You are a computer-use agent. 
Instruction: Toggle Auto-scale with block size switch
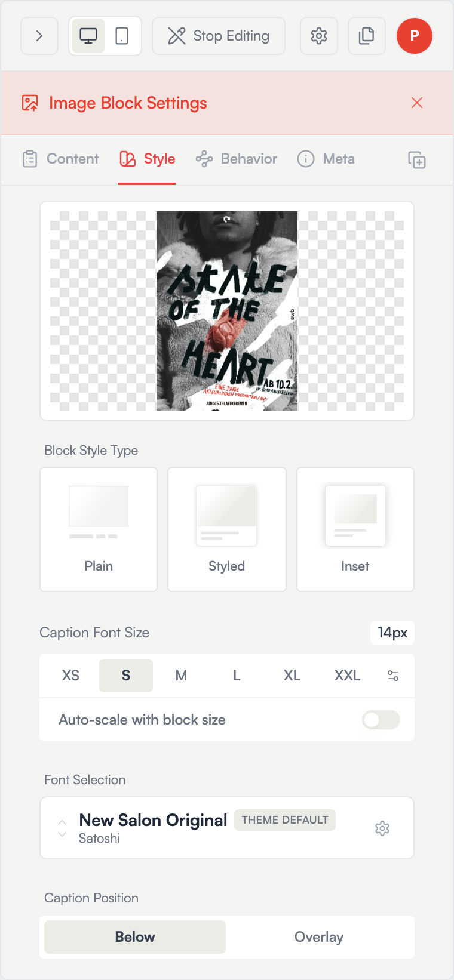(381, 720)
